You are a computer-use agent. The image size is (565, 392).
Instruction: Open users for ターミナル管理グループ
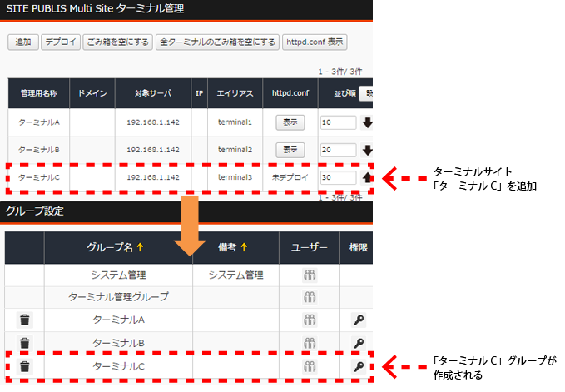point(310,297)
